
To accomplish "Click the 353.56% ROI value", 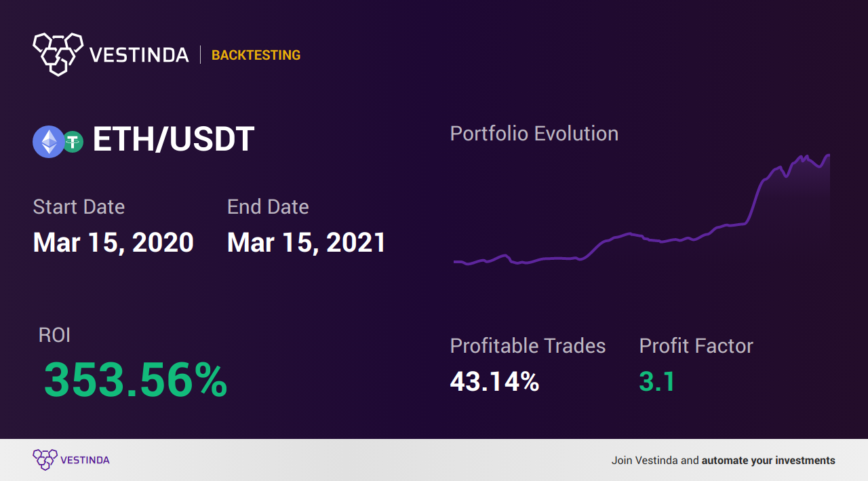I will pos(135,381).
